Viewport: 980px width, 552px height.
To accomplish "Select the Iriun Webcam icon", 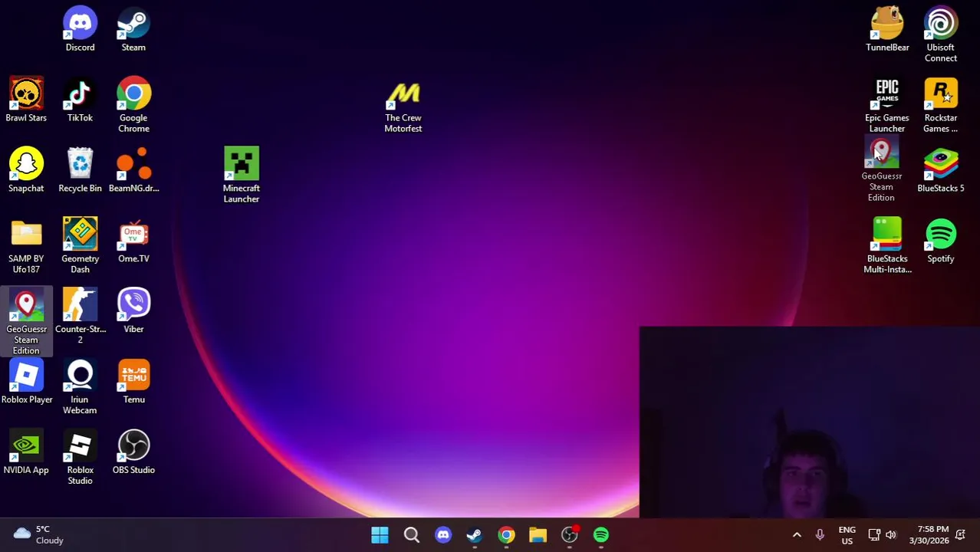I will [80, 387].
